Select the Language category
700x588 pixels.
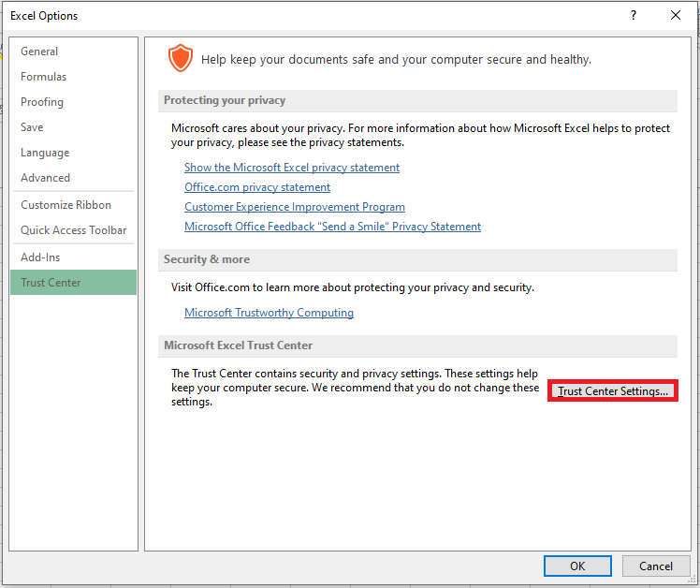[x=73, y=153]
